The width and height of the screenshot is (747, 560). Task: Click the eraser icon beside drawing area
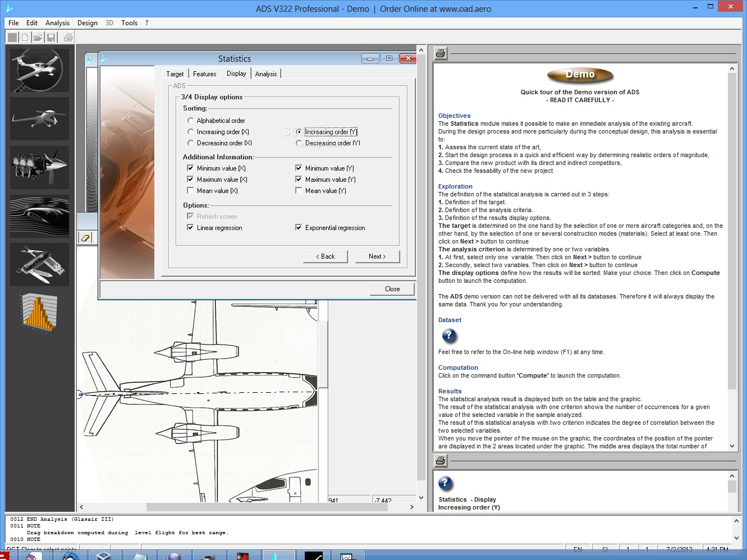85,238
